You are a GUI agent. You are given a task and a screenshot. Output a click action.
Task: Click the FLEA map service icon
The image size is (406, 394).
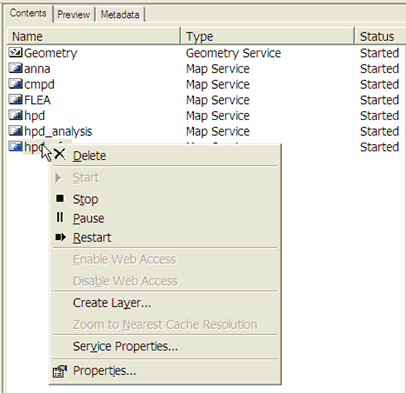coord(15,100)
